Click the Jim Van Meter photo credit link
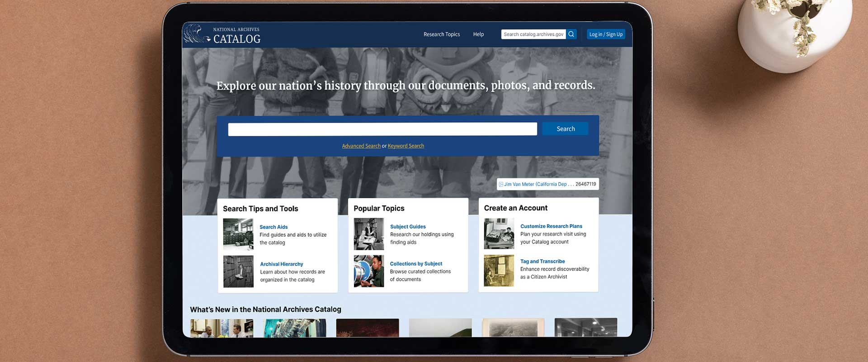 click(535, 184)
